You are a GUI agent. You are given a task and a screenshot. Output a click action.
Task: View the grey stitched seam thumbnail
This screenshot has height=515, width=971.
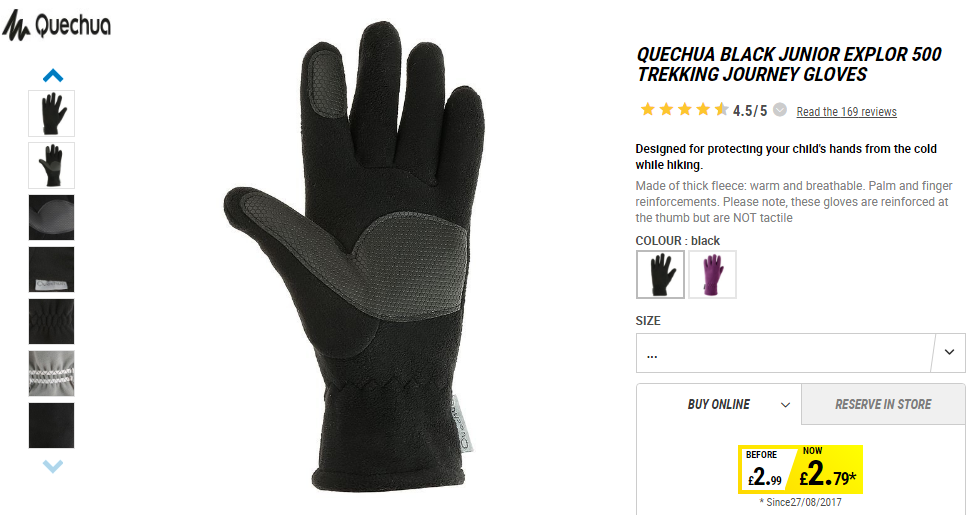click(x=51, y=373)
